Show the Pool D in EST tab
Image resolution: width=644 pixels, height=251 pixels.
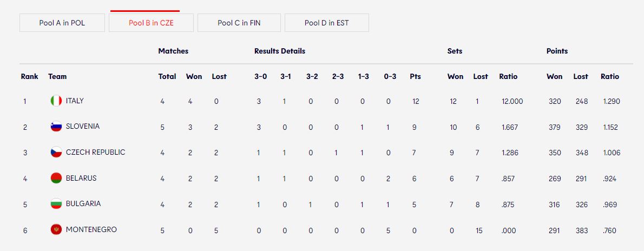coord(326,23)
